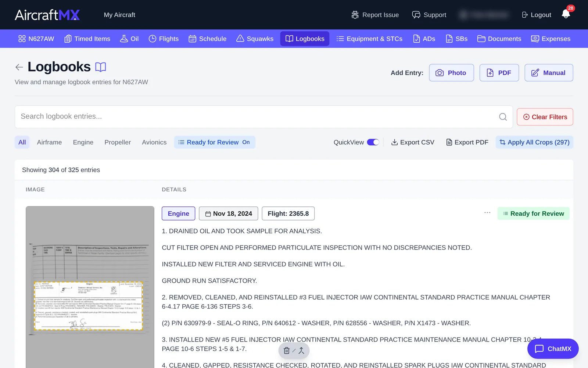Viewport: 588px width, 368px height.
Task: Toggle Ready for Review filter
Action: pyautogui.click(x=215, y=142)
